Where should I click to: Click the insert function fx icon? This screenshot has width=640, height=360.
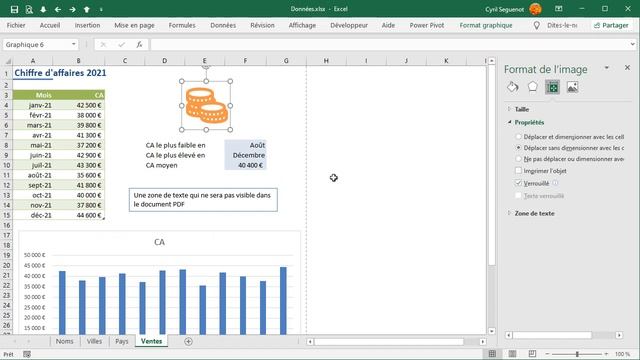click(139, 44)
